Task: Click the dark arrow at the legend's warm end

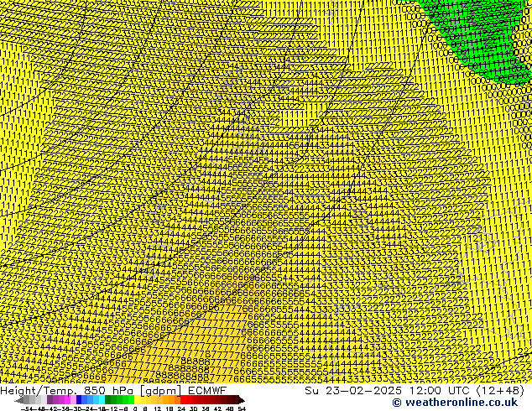Action: (x=242, y=400)
